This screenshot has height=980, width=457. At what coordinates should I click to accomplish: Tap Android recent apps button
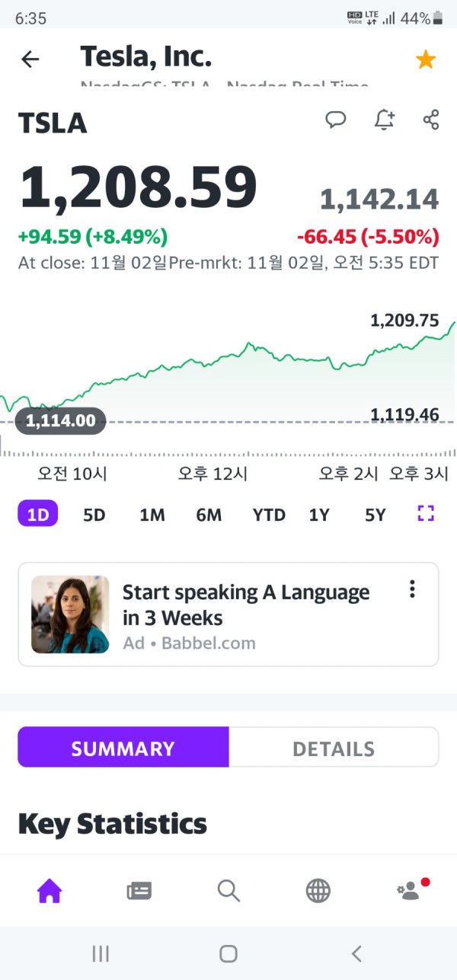pyautogui.click(x=101, y=953)
